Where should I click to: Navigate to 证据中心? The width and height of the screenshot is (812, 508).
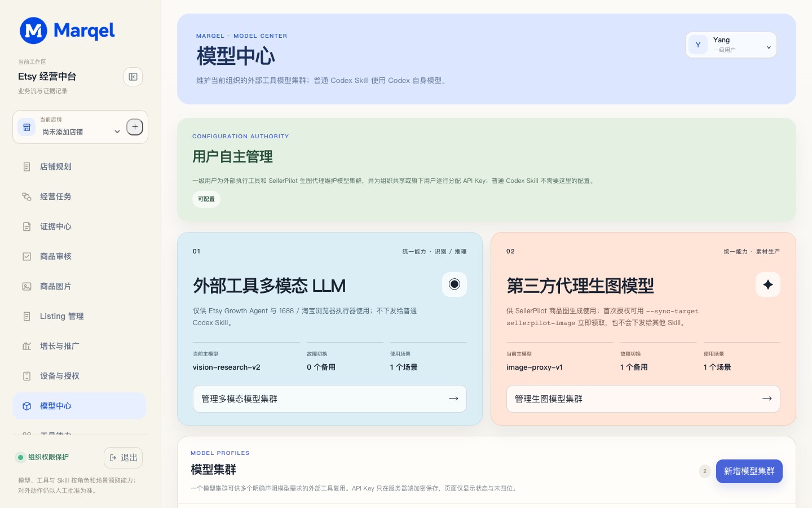tap(79, 226)
